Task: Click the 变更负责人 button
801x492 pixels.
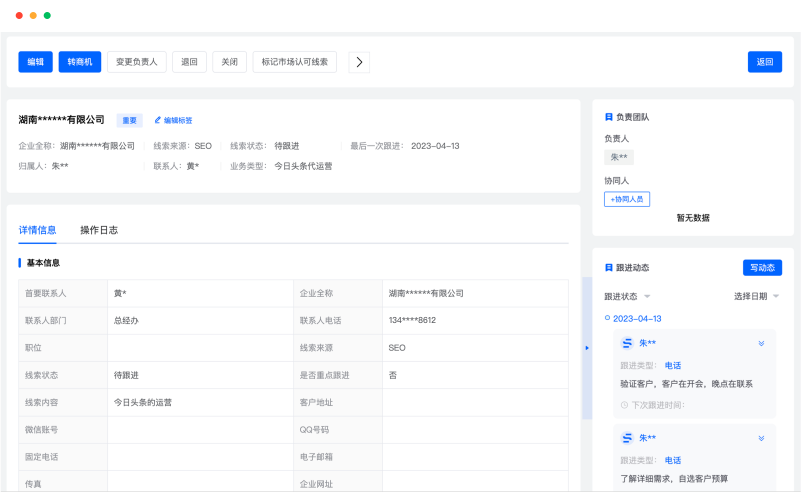Action: click(136, 62)
